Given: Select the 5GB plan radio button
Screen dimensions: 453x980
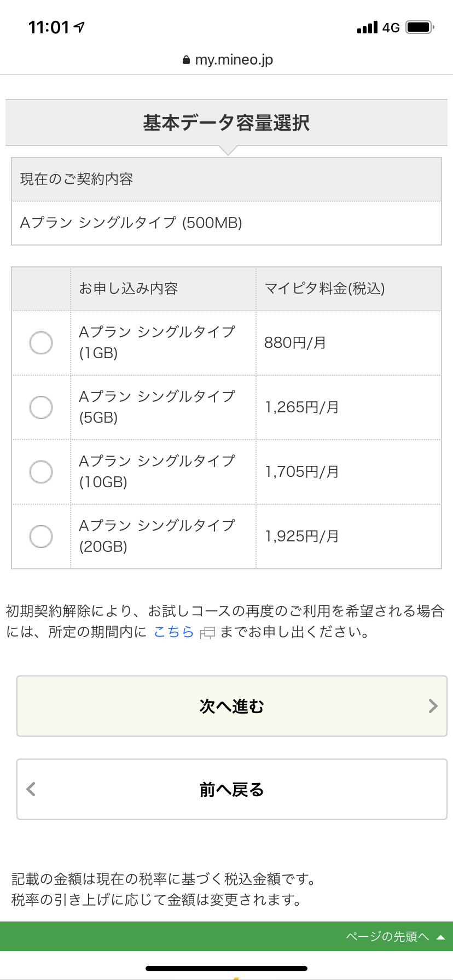Looking at the screenshot, I should pos(41,407).
